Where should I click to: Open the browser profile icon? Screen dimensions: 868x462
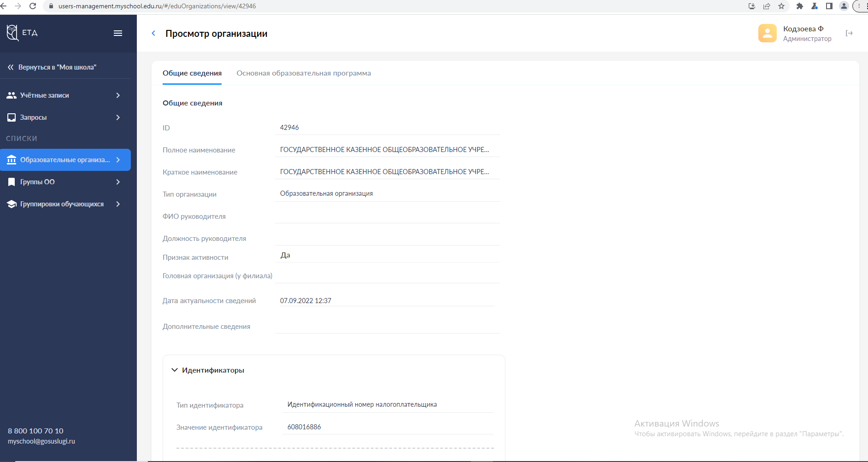coord(844,6)
